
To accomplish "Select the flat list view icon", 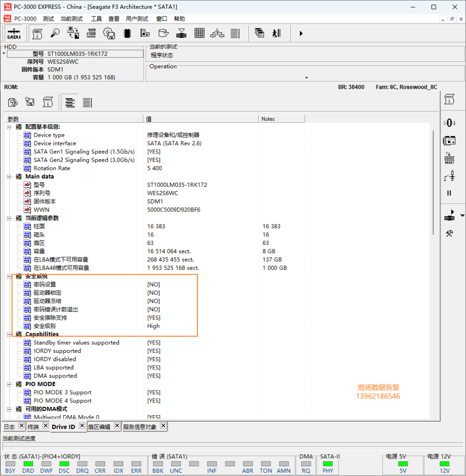I will coord(87,103).
